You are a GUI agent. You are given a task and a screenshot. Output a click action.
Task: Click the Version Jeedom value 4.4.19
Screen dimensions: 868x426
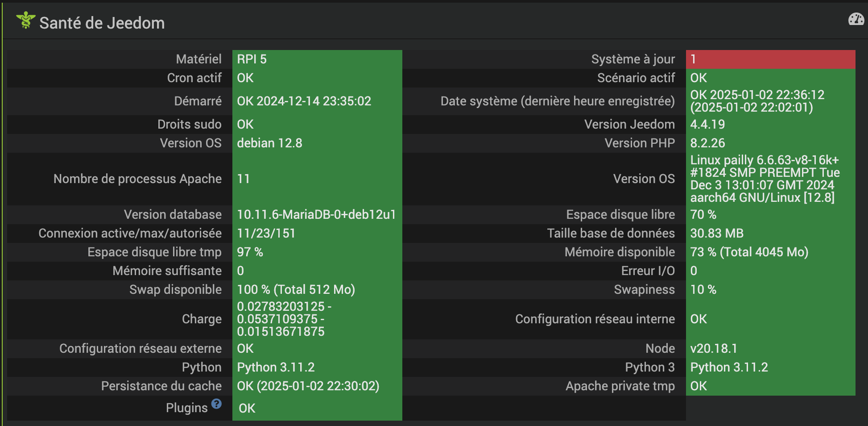point(707,124)
